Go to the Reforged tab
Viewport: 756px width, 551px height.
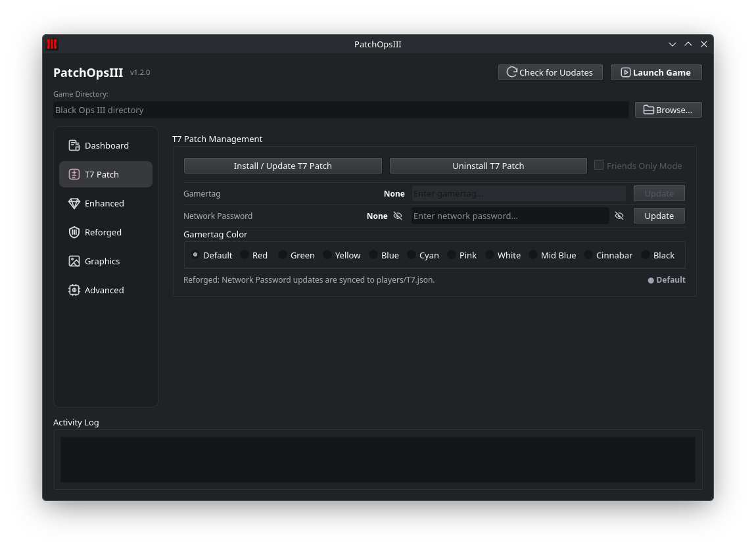coord(106,232)
